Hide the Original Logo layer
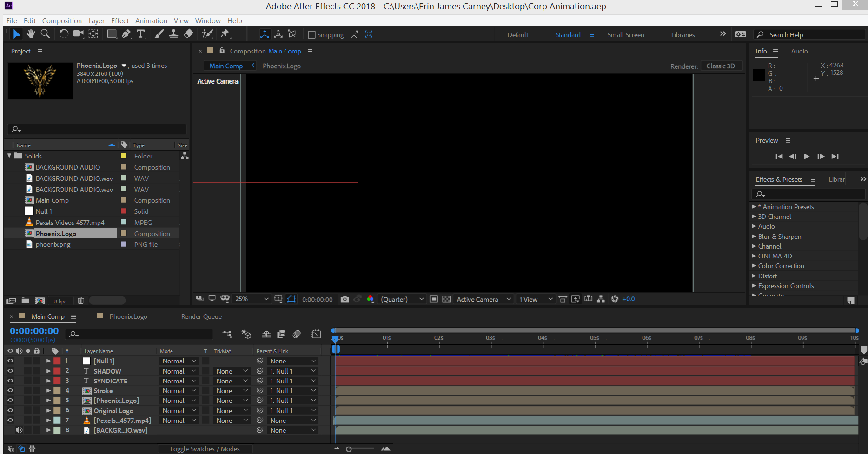The width and height of the screenshot is (868, 454). (x=10, y=410)
